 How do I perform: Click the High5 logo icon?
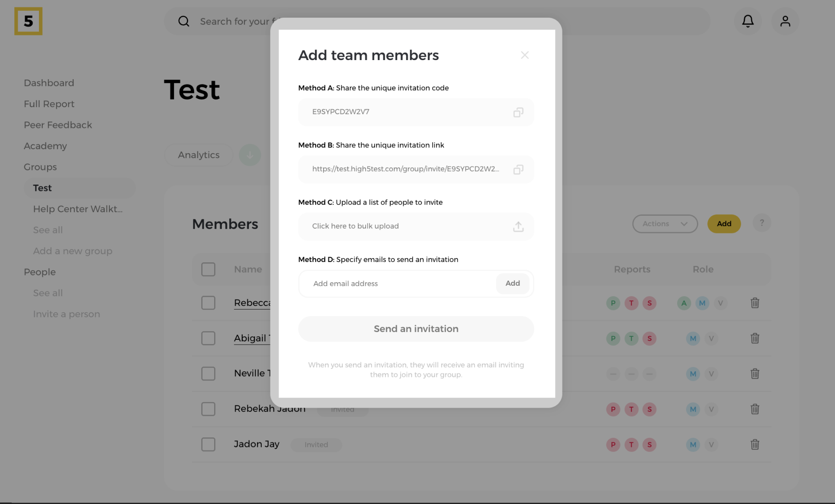coord(28,21)
